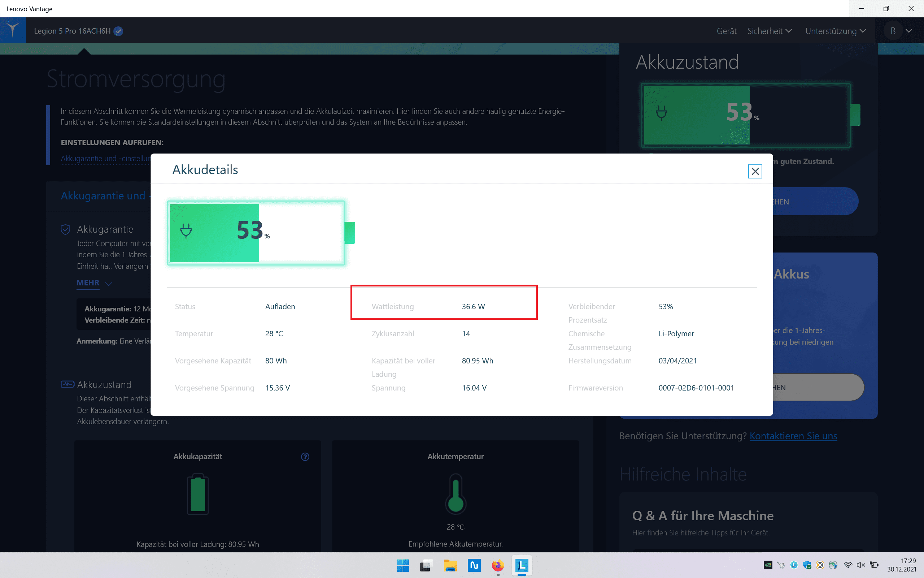This screenshot has height=578, width=924.
Task: Click the thermometer icon under Akkutemperatur
Action: pos(456,493)
